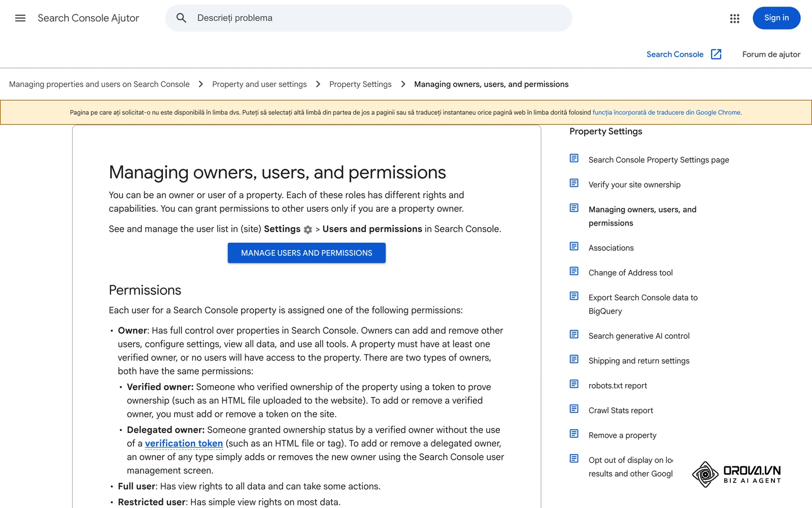The height and width of the screenshot is (508, 812).
Task: Open the hamburger main menu
Action: pos(20,18)
